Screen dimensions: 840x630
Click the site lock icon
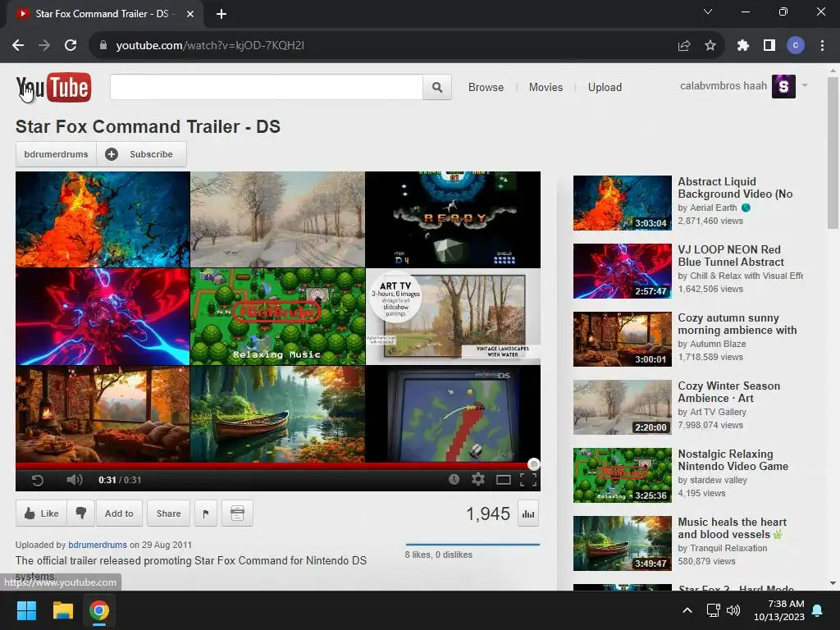coord(103,46)
